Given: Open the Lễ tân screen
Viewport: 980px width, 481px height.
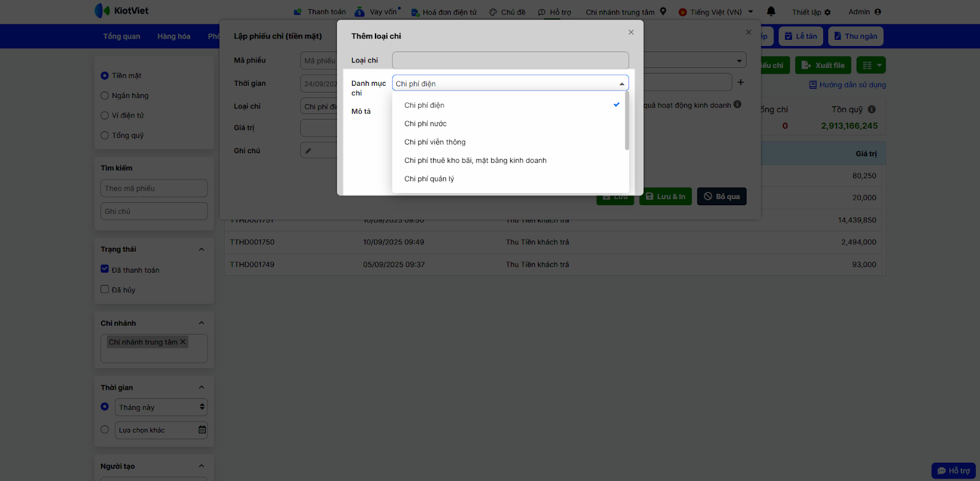Looking at the screenshot, I should pos(801,36).
